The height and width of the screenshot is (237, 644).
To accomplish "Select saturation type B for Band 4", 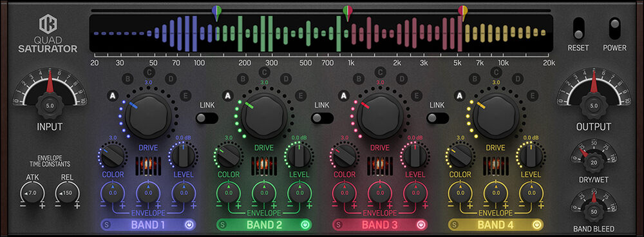I will 475,79.
